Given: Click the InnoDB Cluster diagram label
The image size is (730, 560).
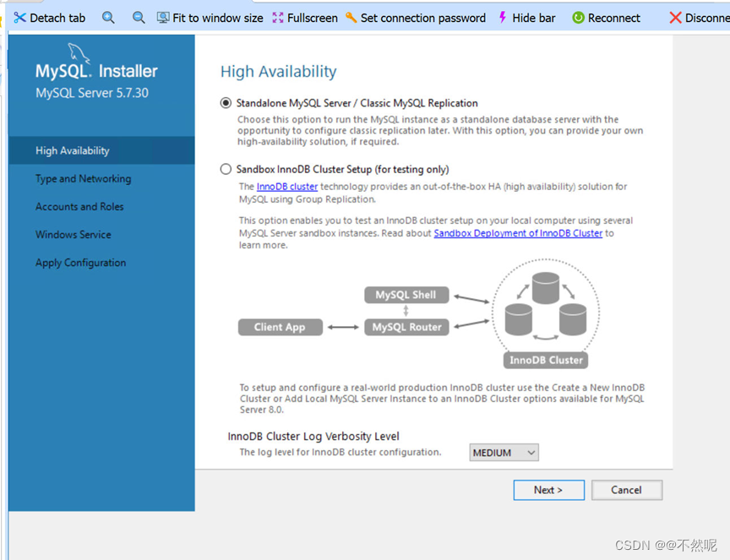Looking at the screenshot, I should [x=546, y=361].
